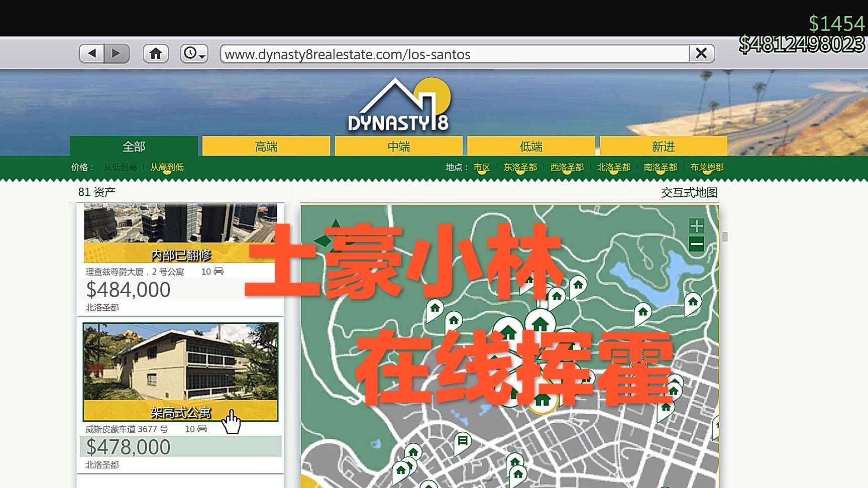Sort prices by 从高到低
Screen dimensions: 868x488
point(167,167)
